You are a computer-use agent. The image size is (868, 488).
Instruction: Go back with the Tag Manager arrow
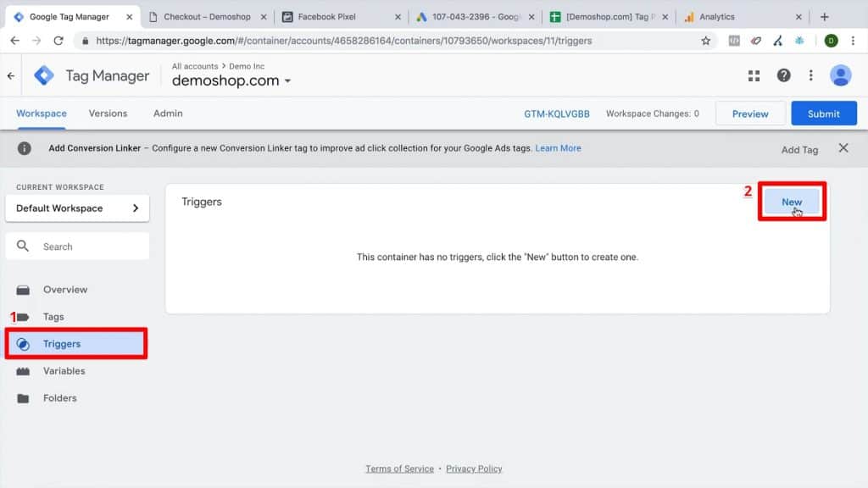pyautogui.click(x=11, y=75)
